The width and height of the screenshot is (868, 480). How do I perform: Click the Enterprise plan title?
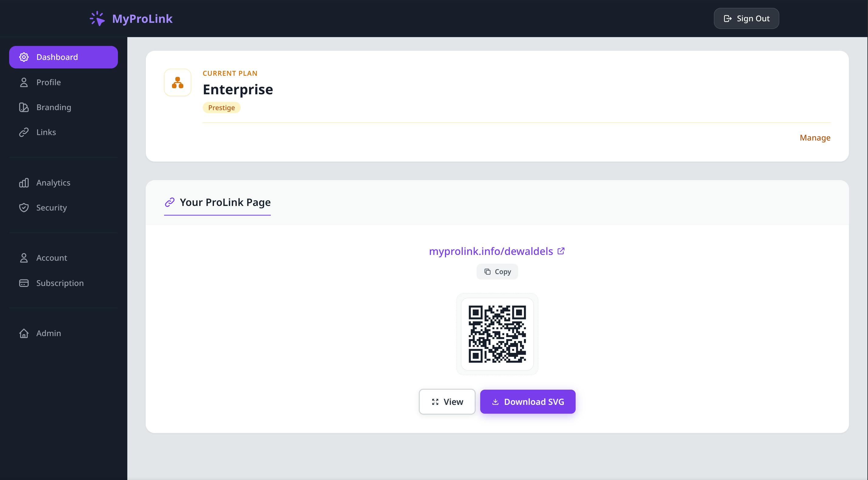pos(238,90)
